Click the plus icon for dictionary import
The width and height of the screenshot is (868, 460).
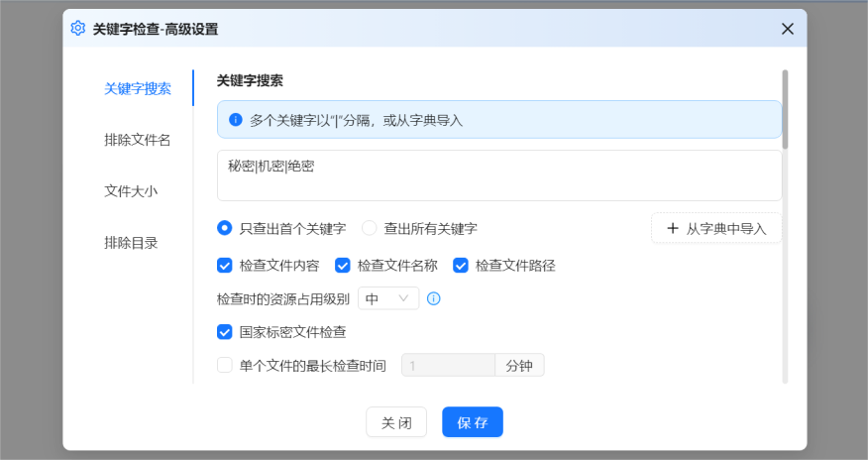click(x=673, y=228)
